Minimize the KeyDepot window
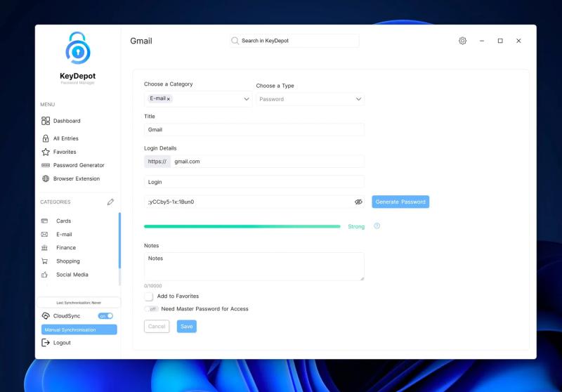This screenshot has height=392, width=562. point(482,41)
